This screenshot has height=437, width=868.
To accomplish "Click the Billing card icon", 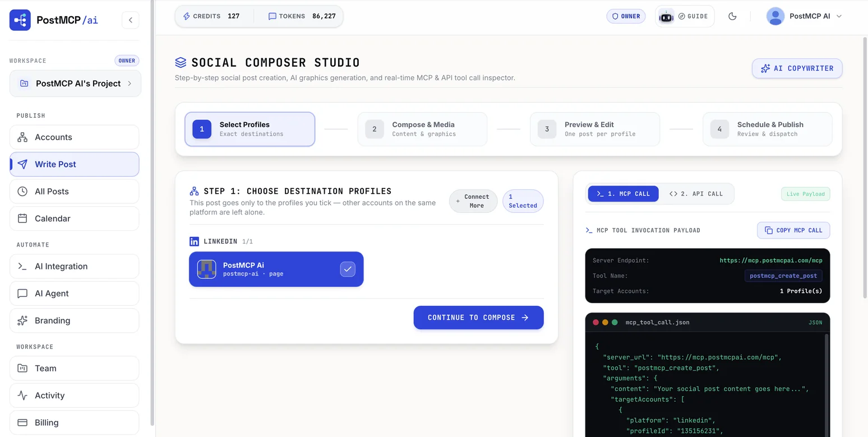I will coord(22,422).
